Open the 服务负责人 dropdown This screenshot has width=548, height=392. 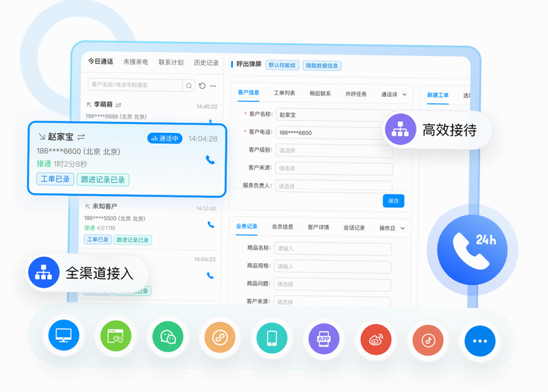[334, 186]
